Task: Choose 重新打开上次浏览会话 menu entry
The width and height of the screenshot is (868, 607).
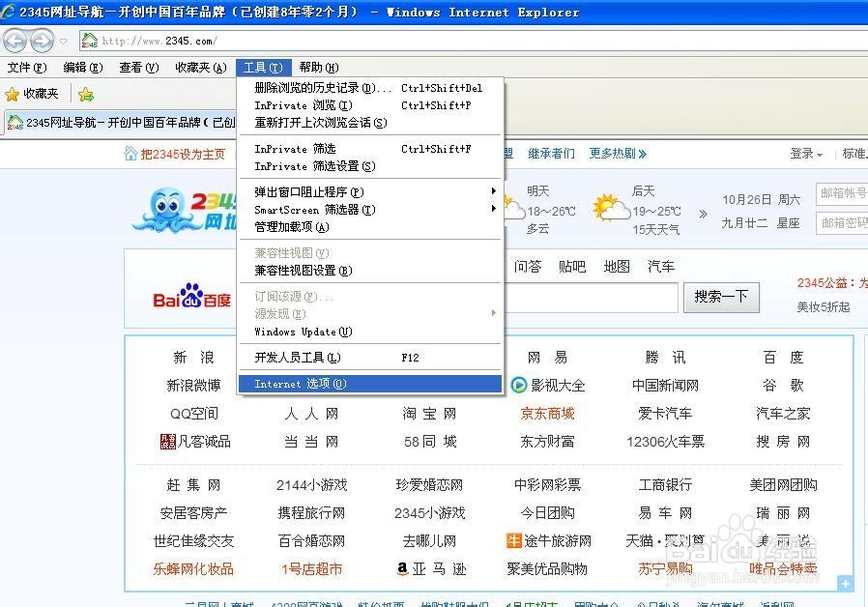Action: coord(370,123)
